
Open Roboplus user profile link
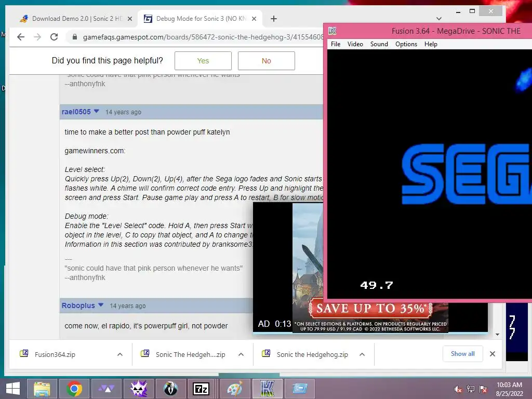(78, 305)
